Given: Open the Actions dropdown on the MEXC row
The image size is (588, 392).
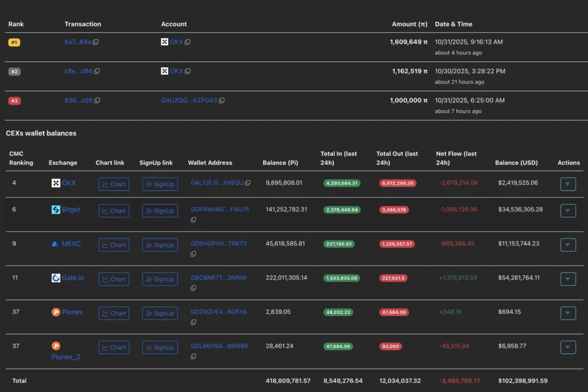Looking at the screenshot, I should click(x=568, y=245).
